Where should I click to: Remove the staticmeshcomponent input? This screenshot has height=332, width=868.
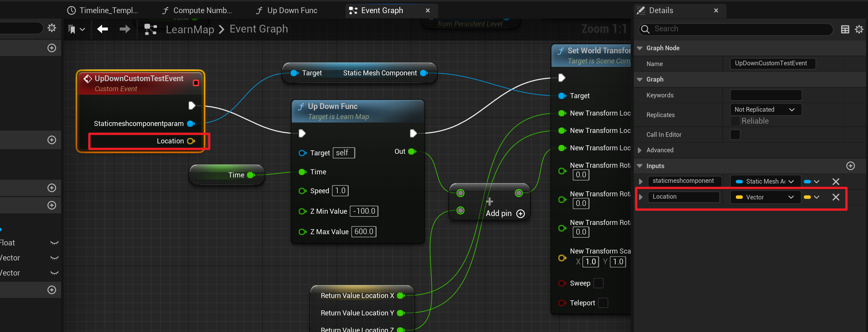click(836, 182)
